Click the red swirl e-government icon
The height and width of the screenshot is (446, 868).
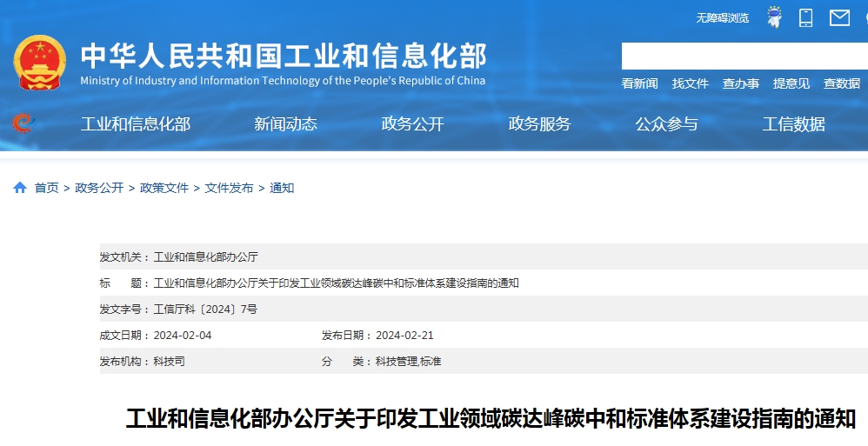coord(22,123)
